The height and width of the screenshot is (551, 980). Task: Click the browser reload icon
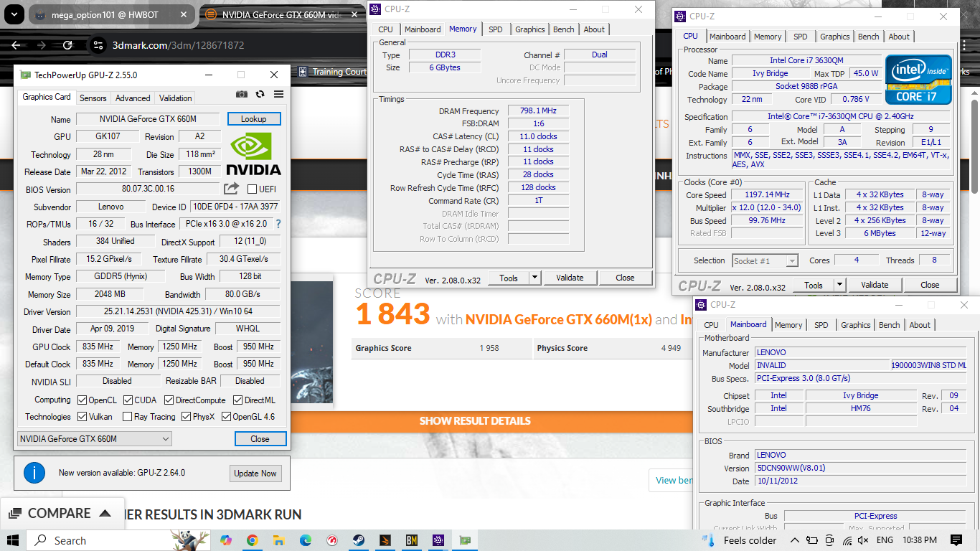[67, 45]
